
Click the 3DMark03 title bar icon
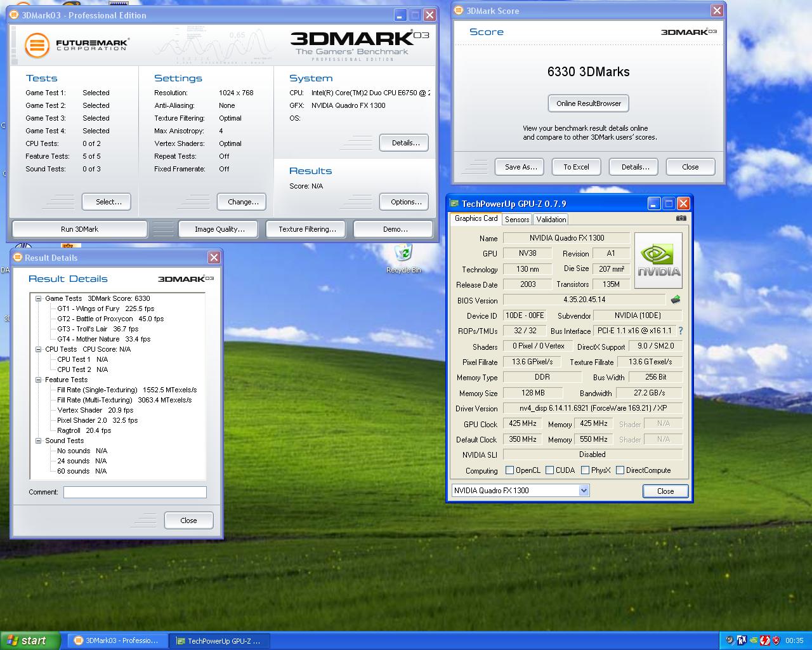click(15, 15)
